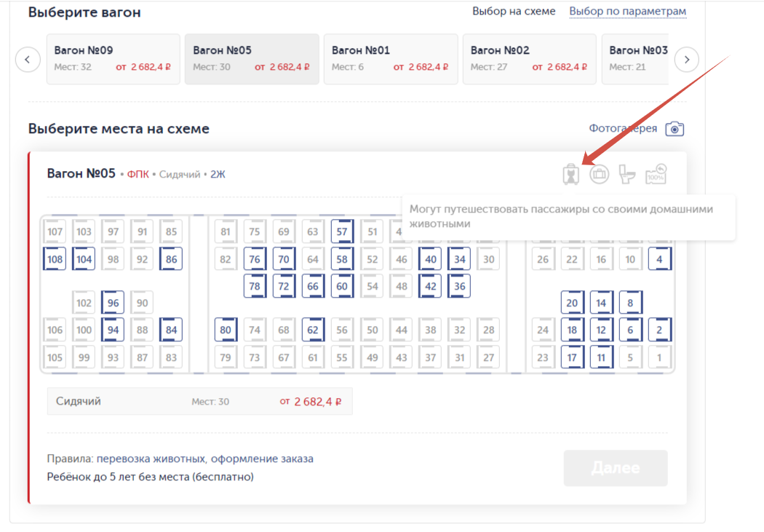This screenshot has height=532, width=764.
Task: Switch to Вагон №01 card
Action: [390, 59]
